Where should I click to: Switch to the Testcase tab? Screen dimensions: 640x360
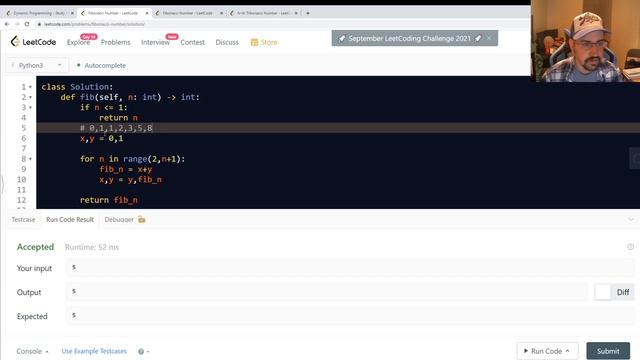coord(23,220)
